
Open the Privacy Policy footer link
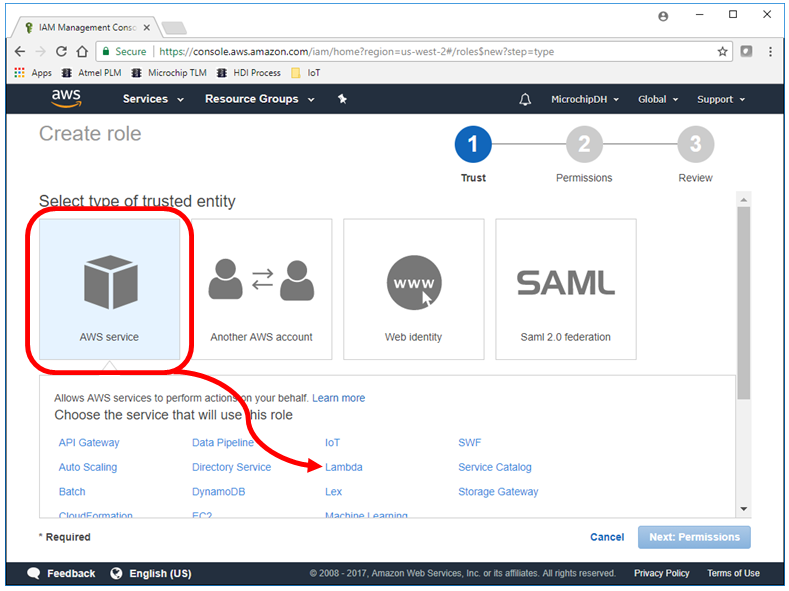(662, 573)
